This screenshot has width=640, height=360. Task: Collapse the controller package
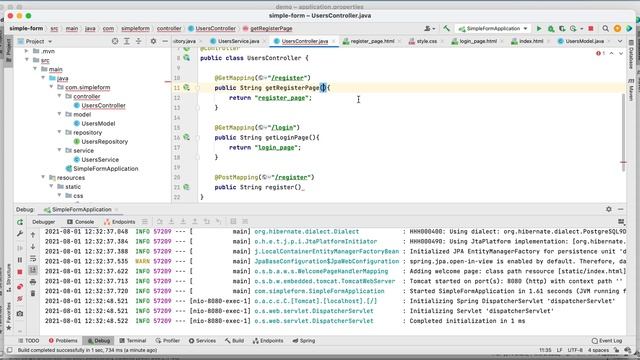click(x=60, y=96)
